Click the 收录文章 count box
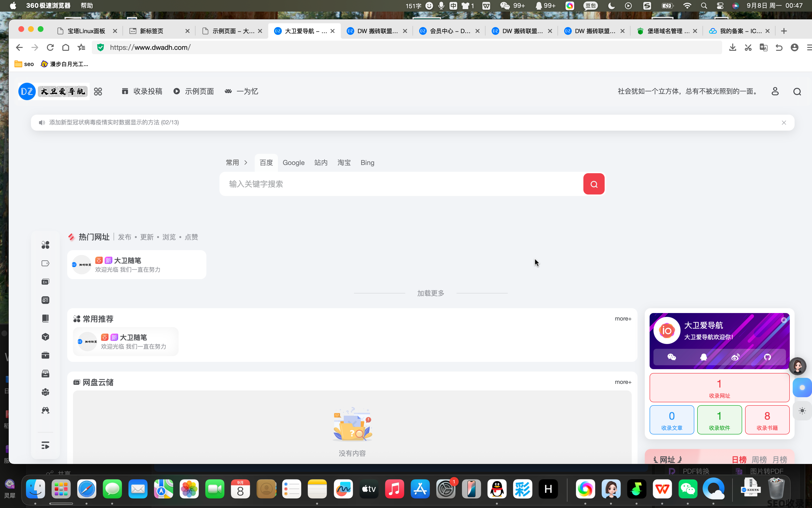Image resolution: width=812 pixels, height=508 pixels. tap(671, 420)
